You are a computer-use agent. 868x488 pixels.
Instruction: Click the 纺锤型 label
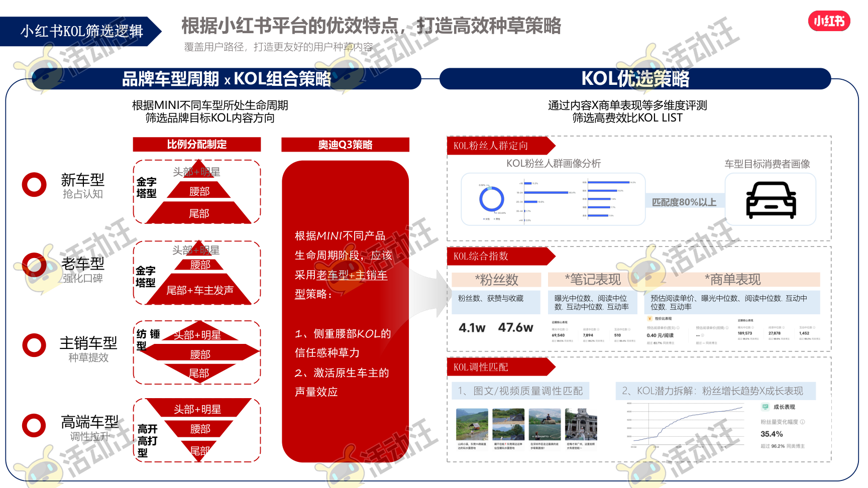(148, 339)
